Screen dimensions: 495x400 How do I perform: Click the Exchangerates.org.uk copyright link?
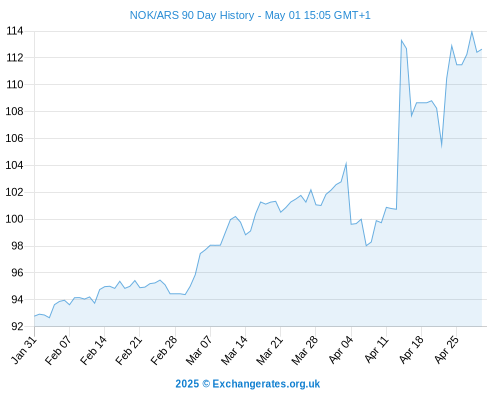(248, 384)
